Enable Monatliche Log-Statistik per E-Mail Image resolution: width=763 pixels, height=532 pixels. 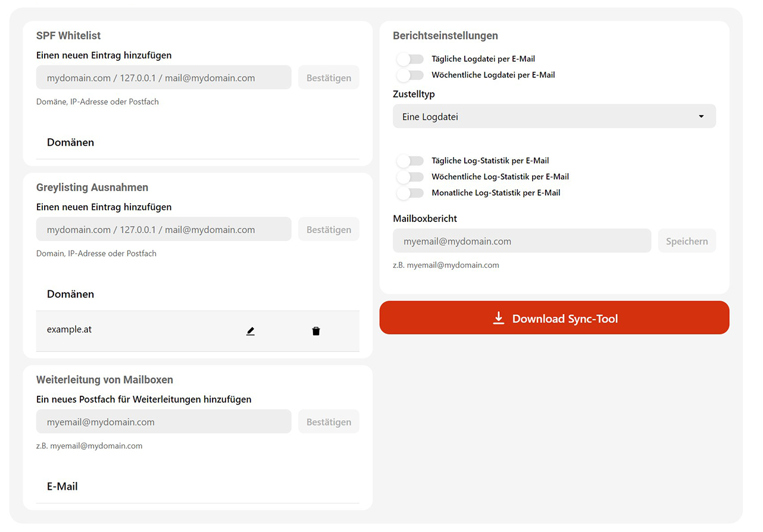(411, 193)
